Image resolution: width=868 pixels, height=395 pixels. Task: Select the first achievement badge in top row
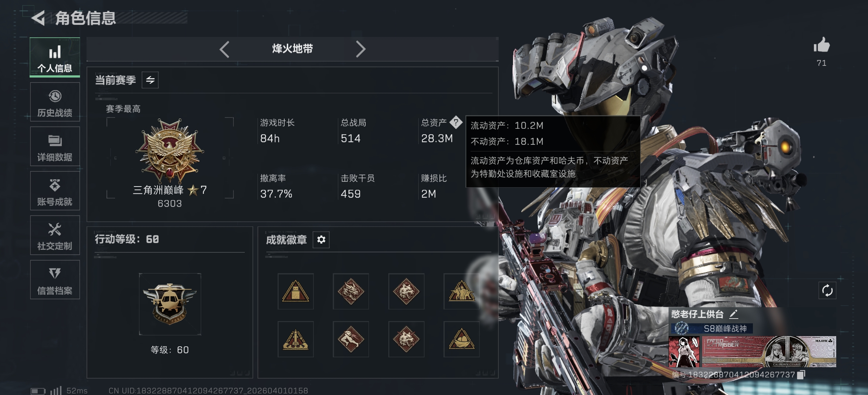point(296,291)
